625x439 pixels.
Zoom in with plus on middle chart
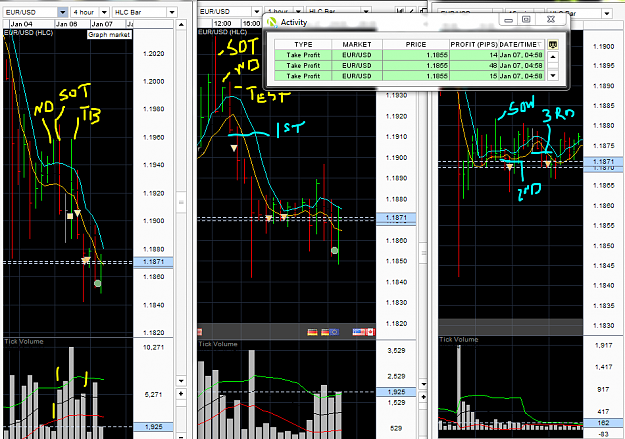[423, 397]
